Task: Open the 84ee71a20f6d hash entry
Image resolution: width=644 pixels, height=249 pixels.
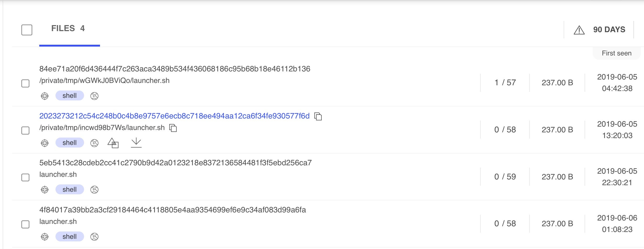Action: 175,69
